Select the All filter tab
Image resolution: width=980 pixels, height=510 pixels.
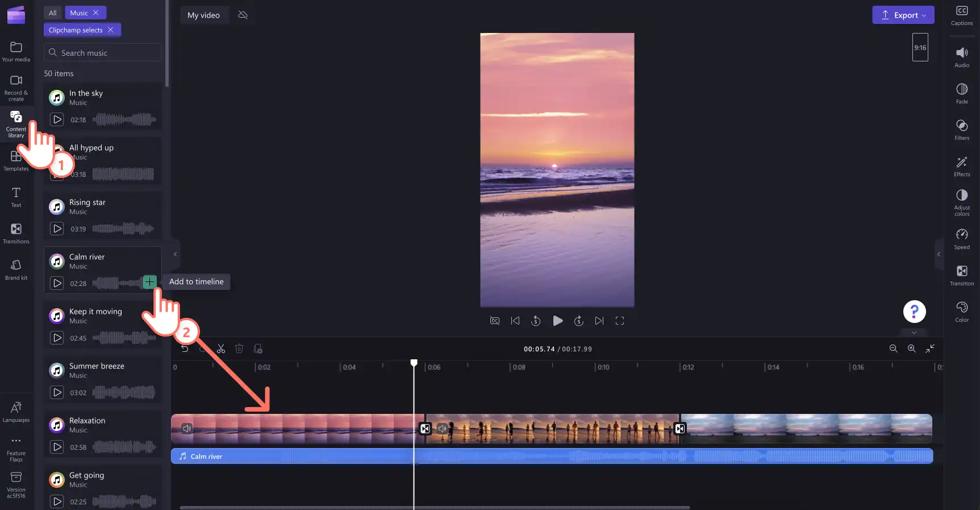click(x=53, y=13)
